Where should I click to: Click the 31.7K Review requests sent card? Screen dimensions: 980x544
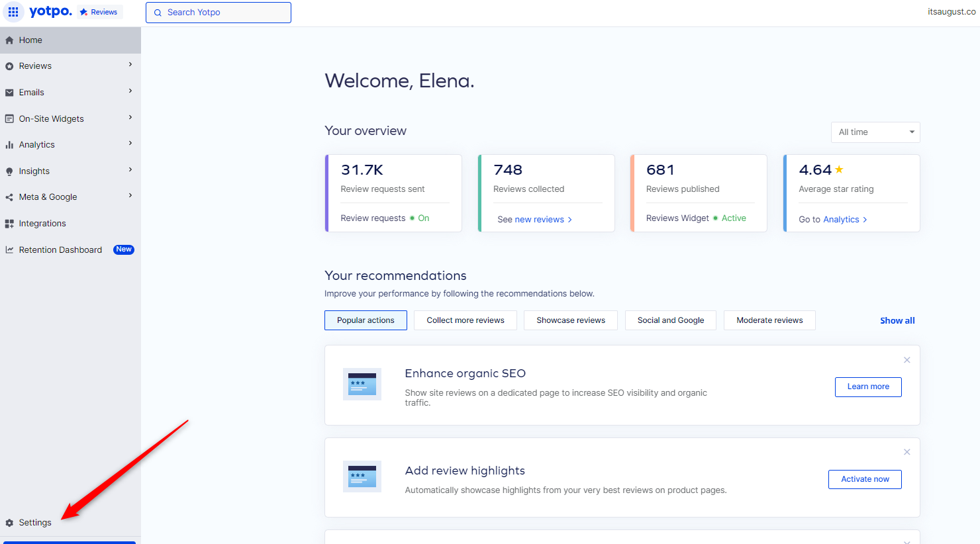393,193
